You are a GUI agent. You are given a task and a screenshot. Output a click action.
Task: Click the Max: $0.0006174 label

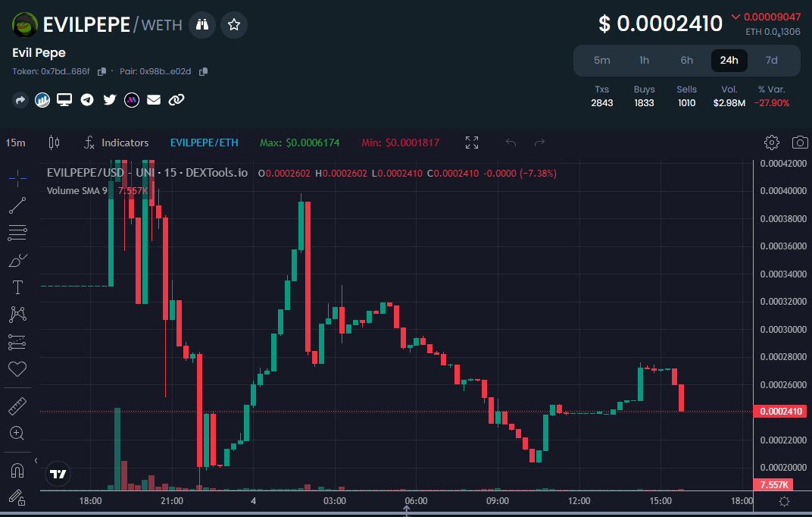tap(300, 143)
